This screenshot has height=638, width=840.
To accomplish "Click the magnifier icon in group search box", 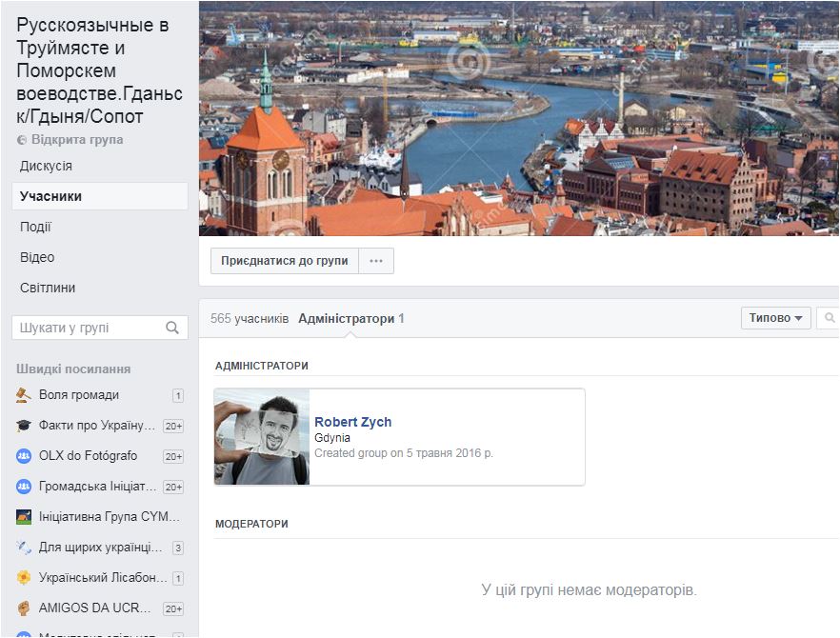I will [172, 328].
